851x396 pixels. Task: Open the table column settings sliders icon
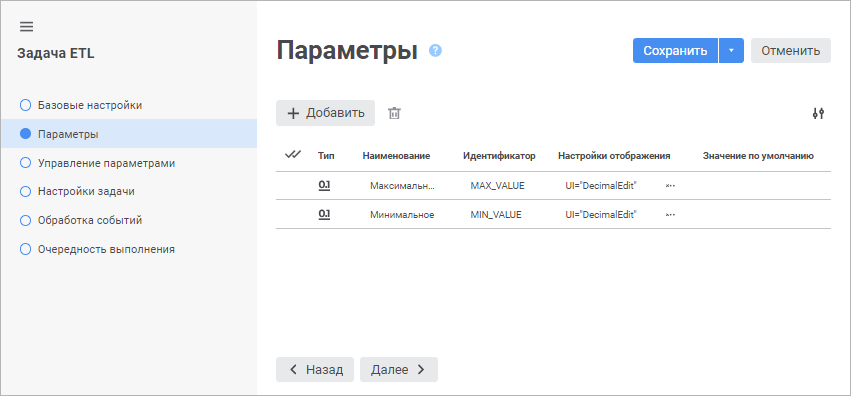[x=818, y=113]
